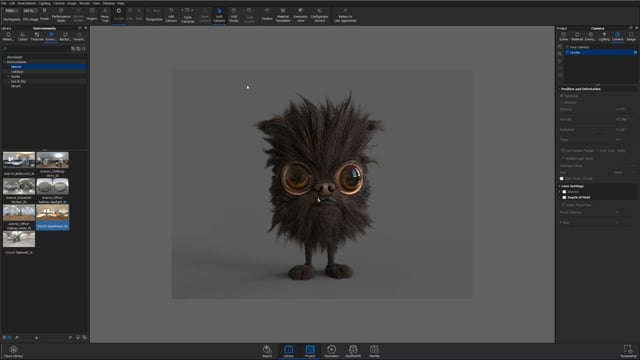This screenshot has width=640, height=360.
Task: Select Free Camera in the camera list
Action: click(579, 47)
